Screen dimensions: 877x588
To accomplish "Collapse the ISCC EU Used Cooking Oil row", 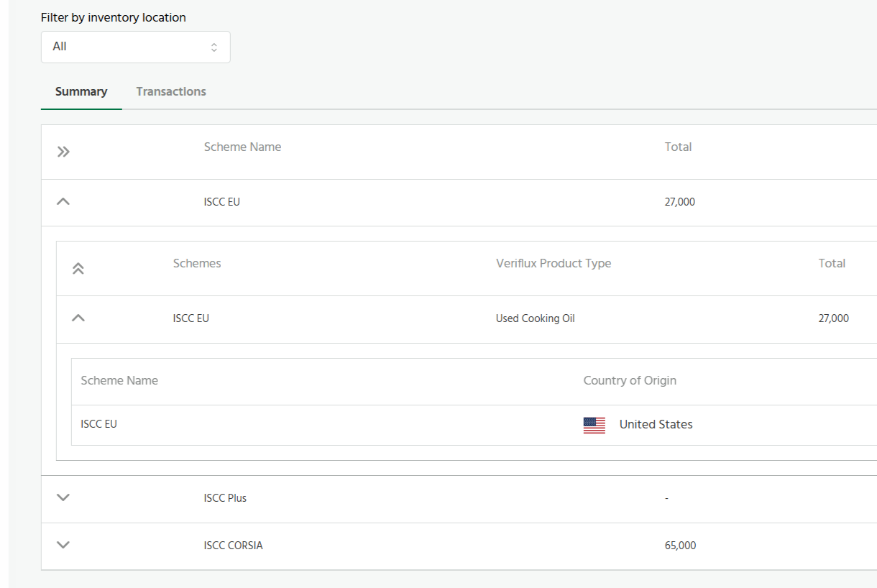I will (78, 318).
